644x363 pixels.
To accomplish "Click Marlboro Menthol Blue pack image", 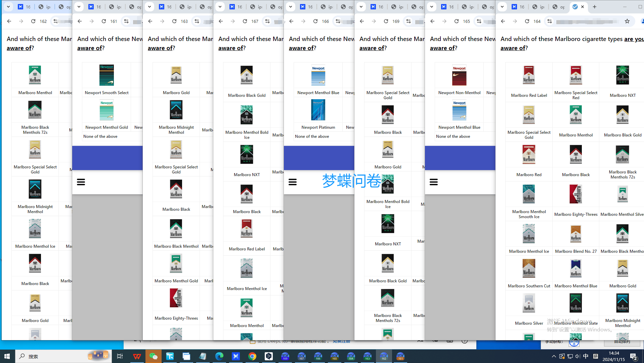I will (x=576, y=269).
